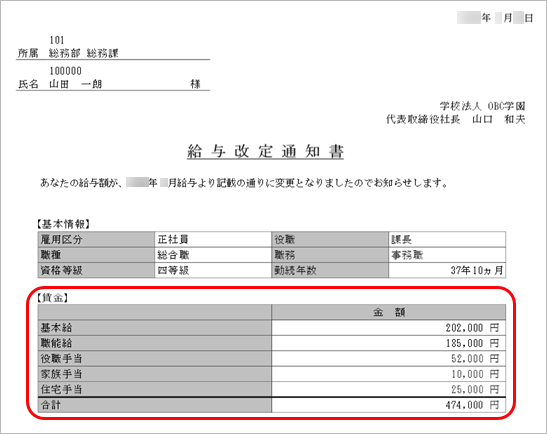
Task: Click the 所属 label
Action: coord(28,53)
